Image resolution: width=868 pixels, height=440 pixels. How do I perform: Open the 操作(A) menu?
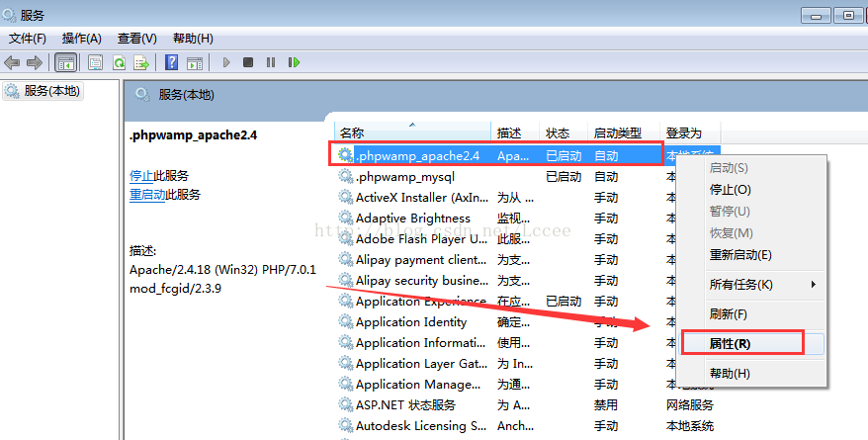click(82, 39)
